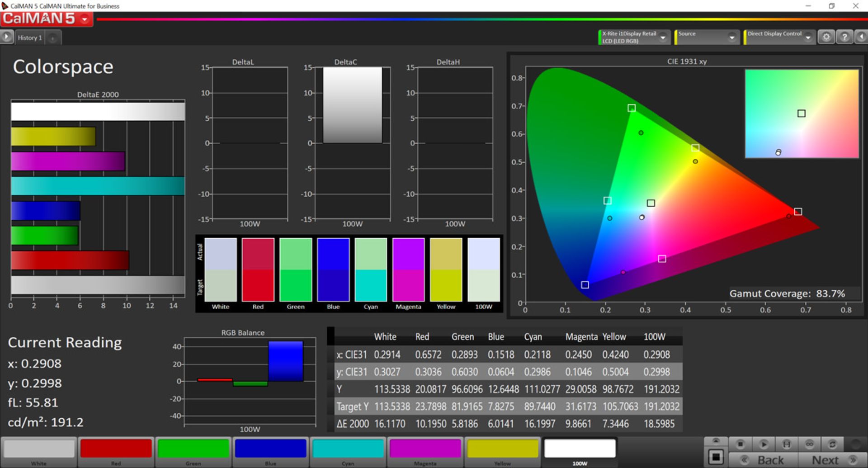Viewport: 868px width, 468px height.
Task: Click the bracketed single-read icon
Action: tap(787, 444)
